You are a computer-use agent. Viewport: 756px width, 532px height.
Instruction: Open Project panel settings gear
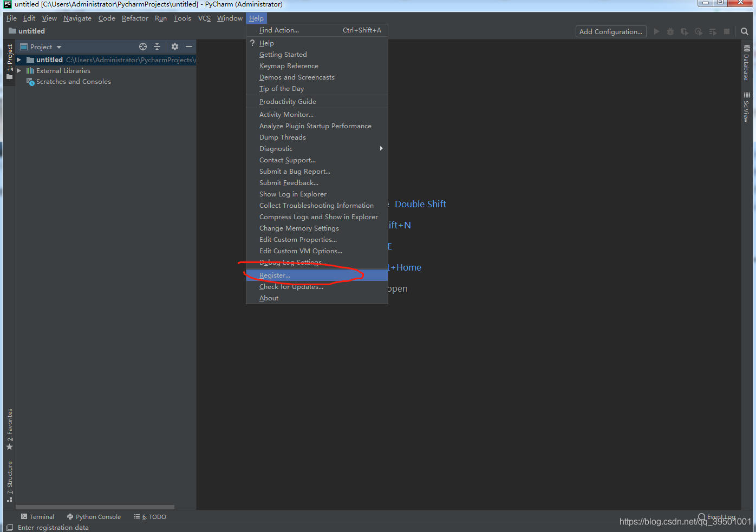pos(174,47)
